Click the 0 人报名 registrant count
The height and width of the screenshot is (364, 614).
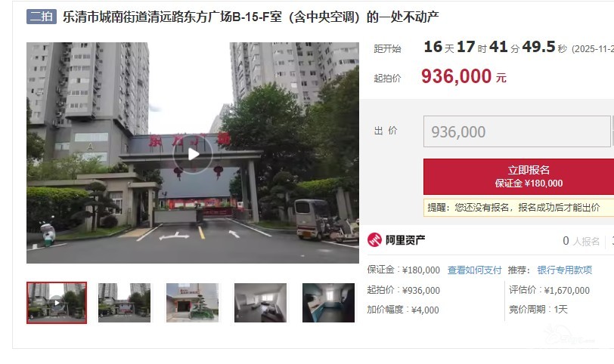click(x=581, y=241)
